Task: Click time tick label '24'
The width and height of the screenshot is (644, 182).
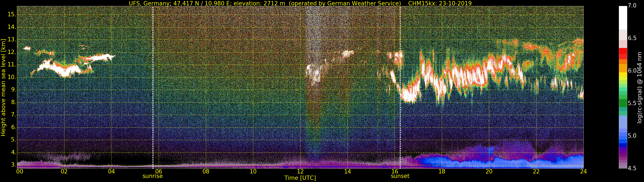Action: [583, 171]
